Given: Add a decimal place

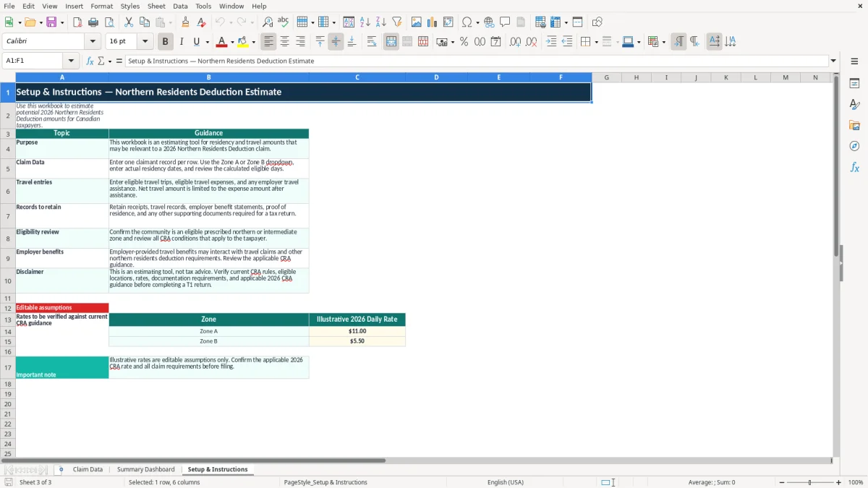Looking at the screenshot, I should 516,42.
